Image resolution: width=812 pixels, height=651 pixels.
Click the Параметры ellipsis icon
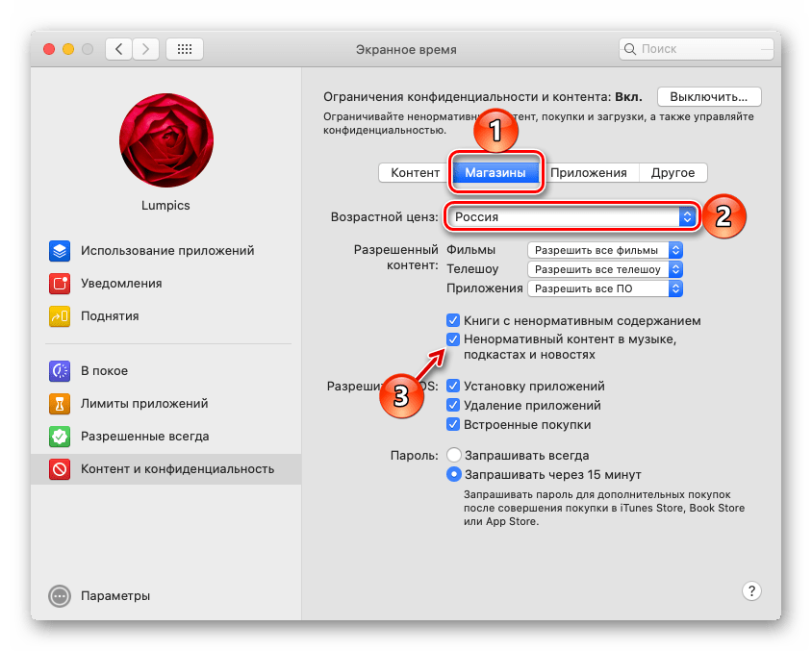click(60, 596)
